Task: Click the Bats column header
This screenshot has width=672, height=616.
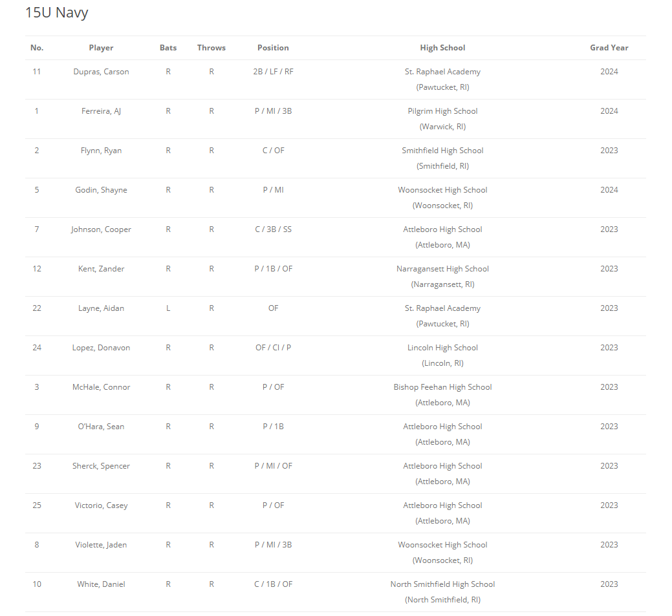Action: tap(168, 48)
